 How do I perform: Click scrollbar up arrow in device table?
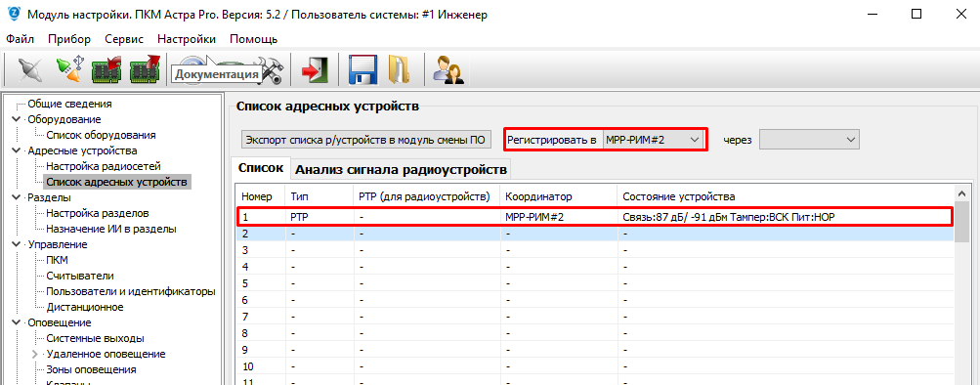coord(961,192)
